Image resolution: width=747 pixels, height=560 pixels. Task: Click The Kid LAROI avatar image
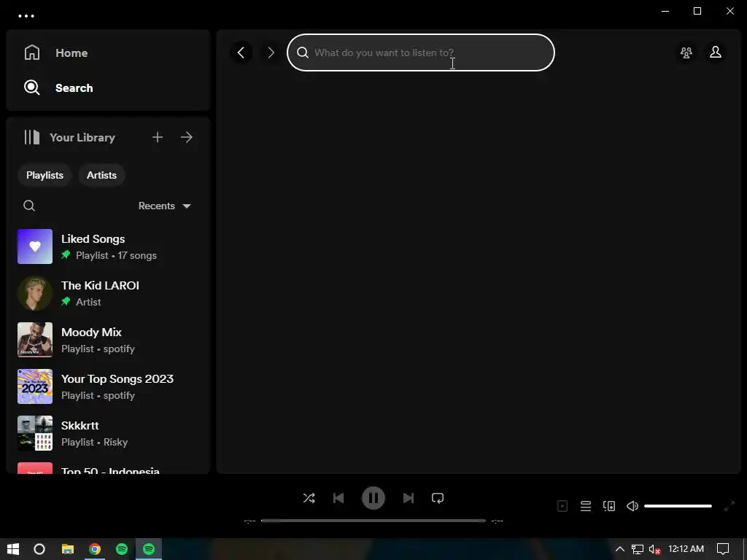35,293
